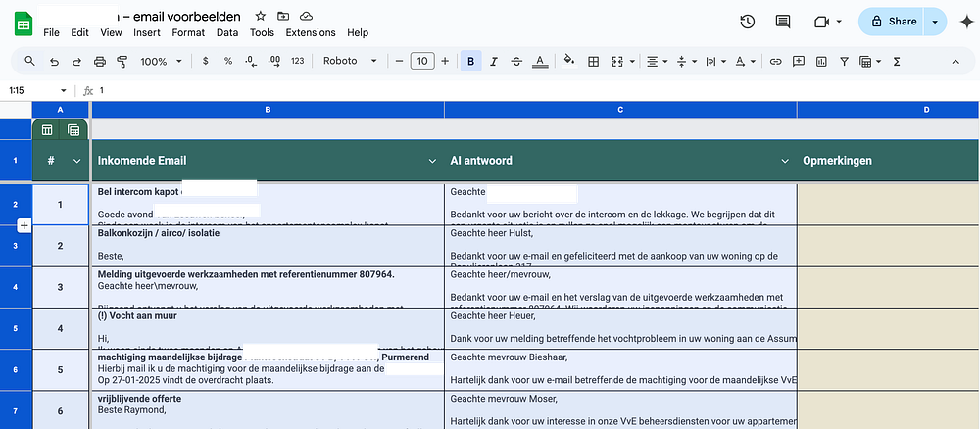Click the font size field showing 10
The image size is (980, 429).
point(422,61)
